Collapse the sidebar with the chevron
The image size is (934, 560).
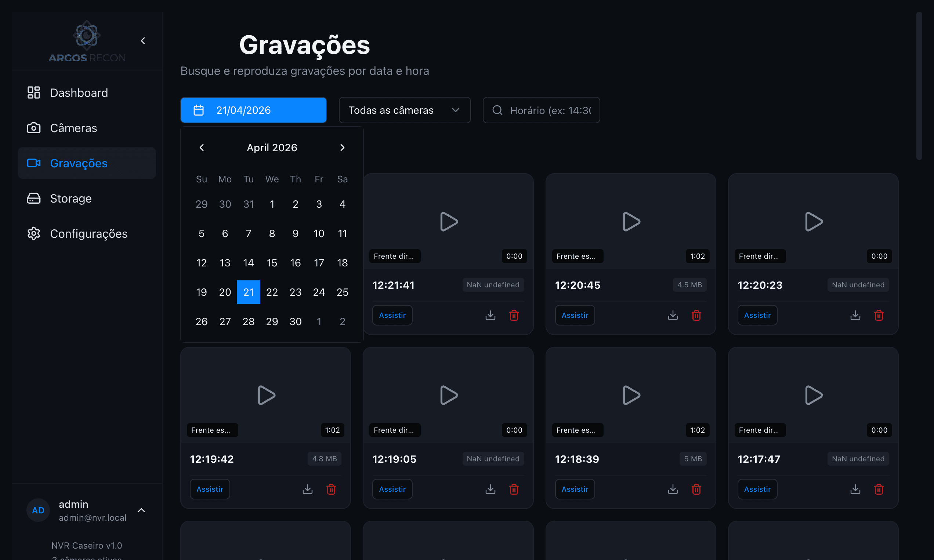[143, 41]
